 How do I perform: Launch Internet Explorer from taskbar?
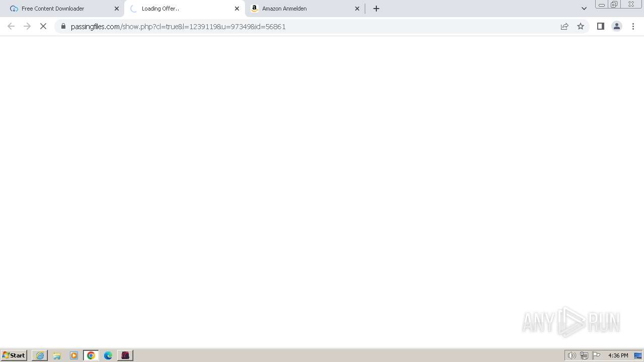click(40, 355)
